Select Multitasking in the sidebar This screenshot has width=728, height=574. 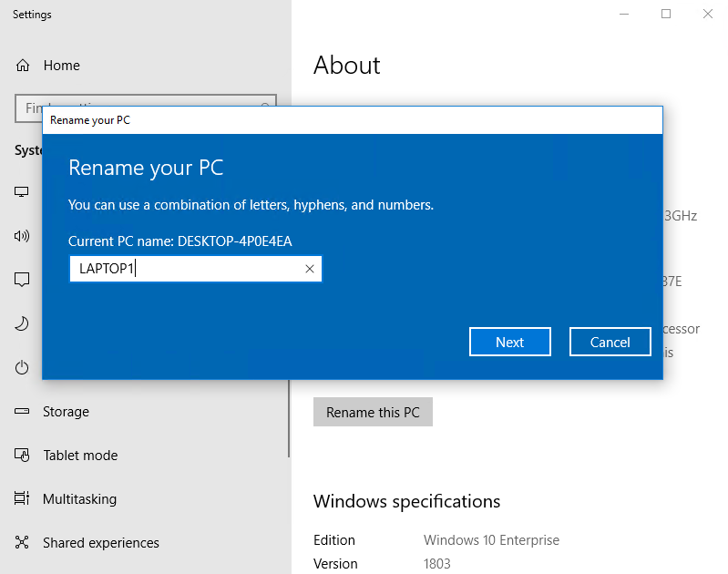click(x=78, y=499)
